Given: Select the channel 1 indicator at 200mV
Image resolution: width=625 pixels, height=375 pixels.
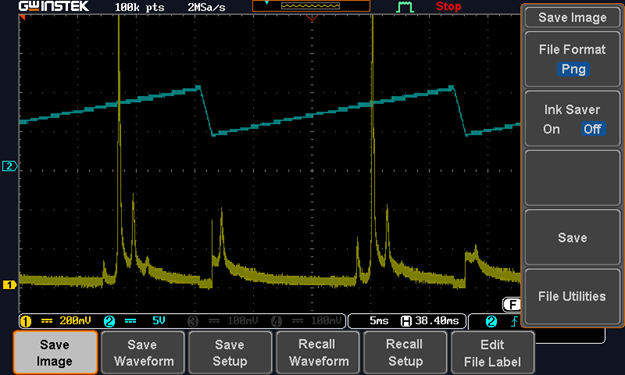Looking at the screenshot, I should click(x=26, y=321).
